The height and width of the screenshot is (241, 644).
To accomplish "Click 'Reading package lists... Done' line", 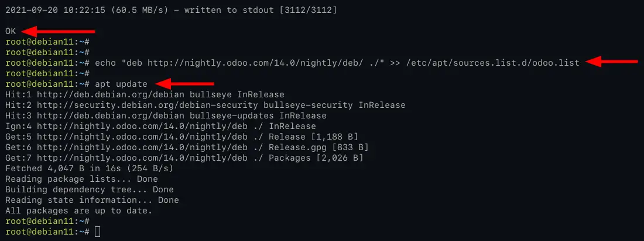I will 82,179.
